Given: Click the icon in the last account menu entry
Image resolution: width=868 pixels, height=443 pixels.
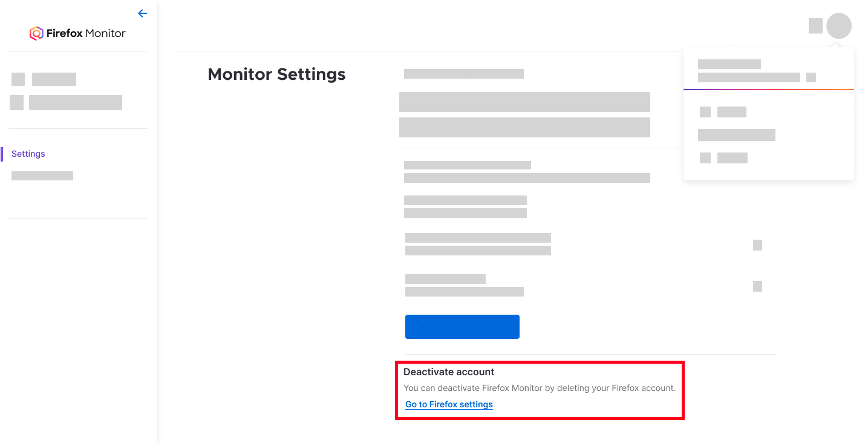Looking at the screenshot, I should pyautogui.click(x=706, y=158).
